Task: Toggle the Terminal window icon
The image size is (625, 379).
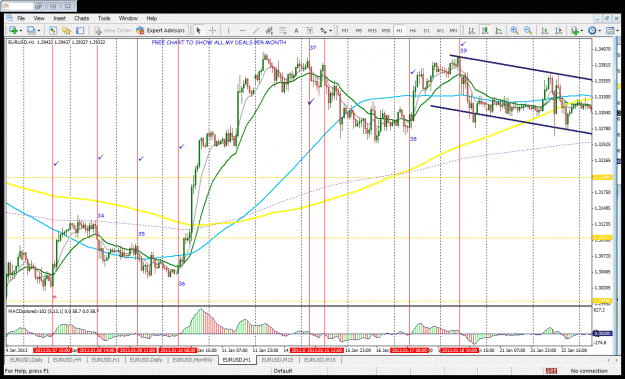Action: click(80, 30)
